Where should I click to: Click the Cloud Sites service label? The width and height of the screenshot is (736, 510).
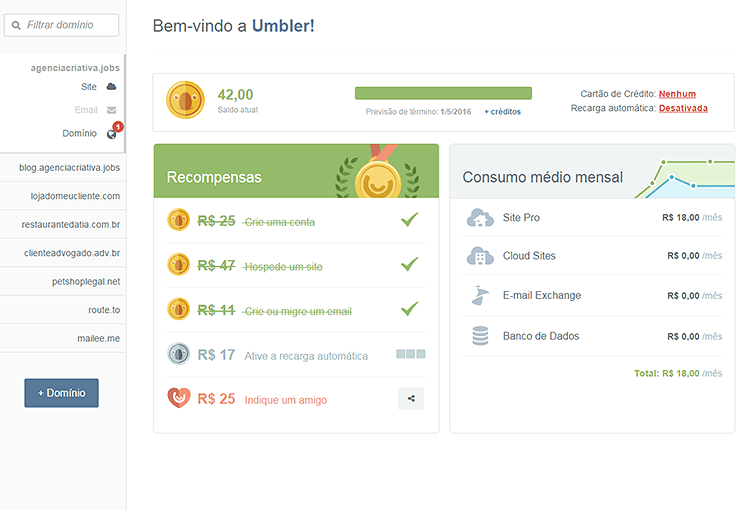click(529, 256)
